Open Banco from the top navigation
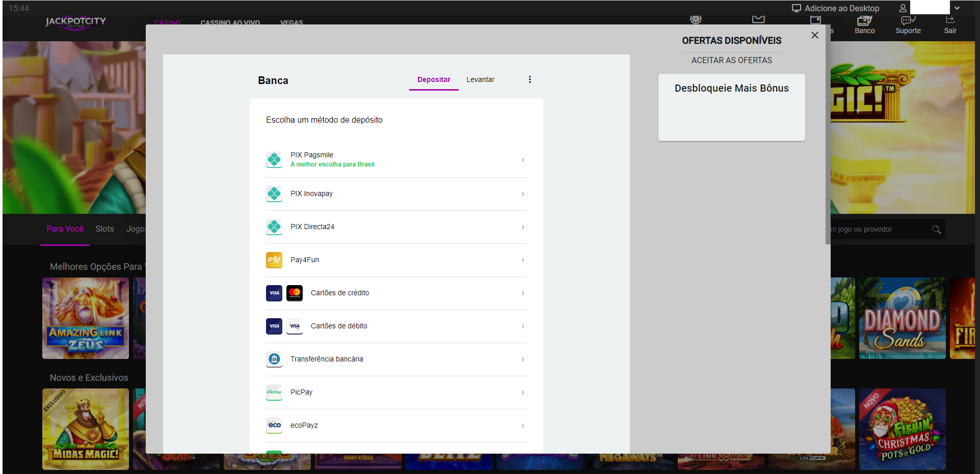This screenshot has height=474, width=980. (x=865, y=24)
